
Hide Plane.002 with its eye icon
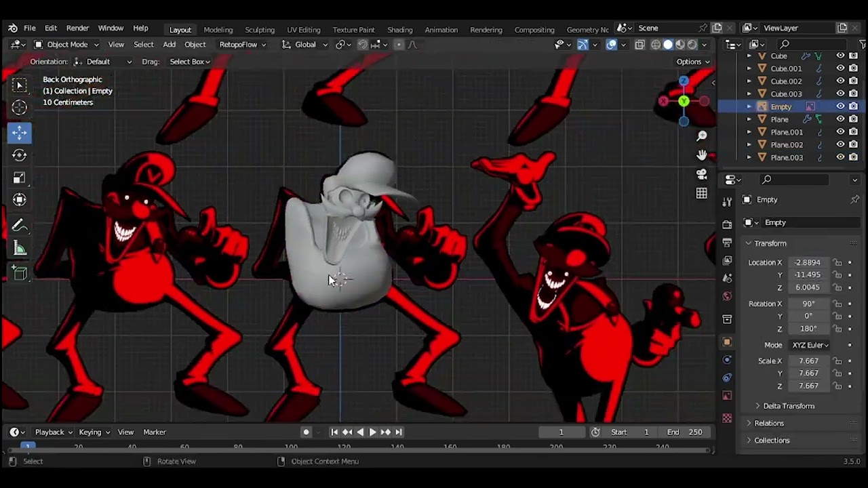tap(840, 144)
